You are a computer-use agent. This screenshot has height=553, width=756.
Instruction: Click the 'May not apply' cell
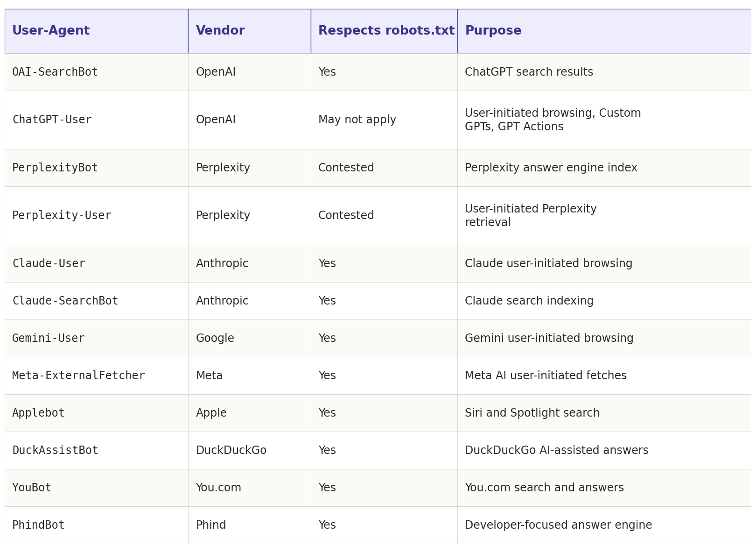(x=384, y=120)
